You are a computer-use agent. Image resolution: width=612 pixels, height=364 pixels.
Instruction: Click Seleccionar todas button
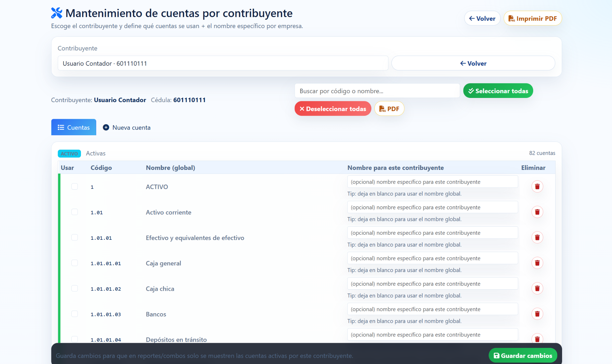click(x=498, y=91)
